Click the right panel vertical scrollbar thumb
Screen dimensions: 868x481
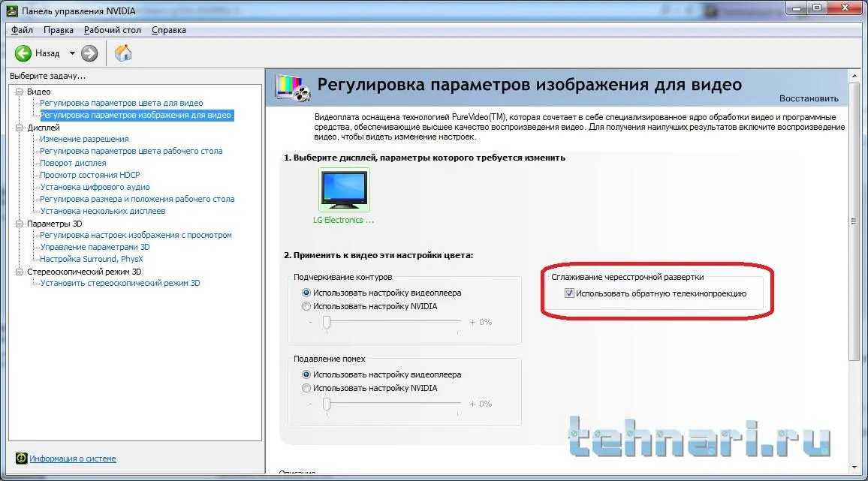click(854, 221)
